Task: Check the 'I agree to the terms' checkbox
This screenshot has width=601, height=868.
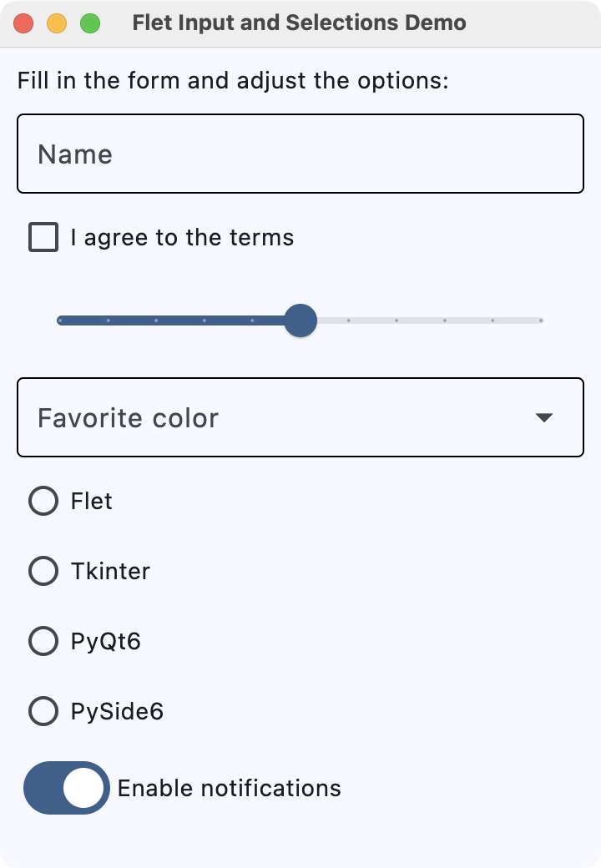Action: 43,237
